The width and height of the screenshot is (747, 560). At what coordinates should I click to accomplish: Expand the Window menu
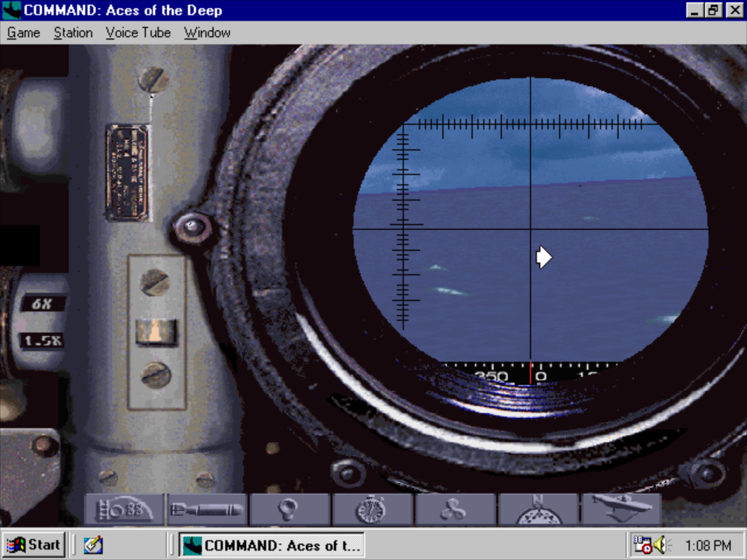[207, 33]
